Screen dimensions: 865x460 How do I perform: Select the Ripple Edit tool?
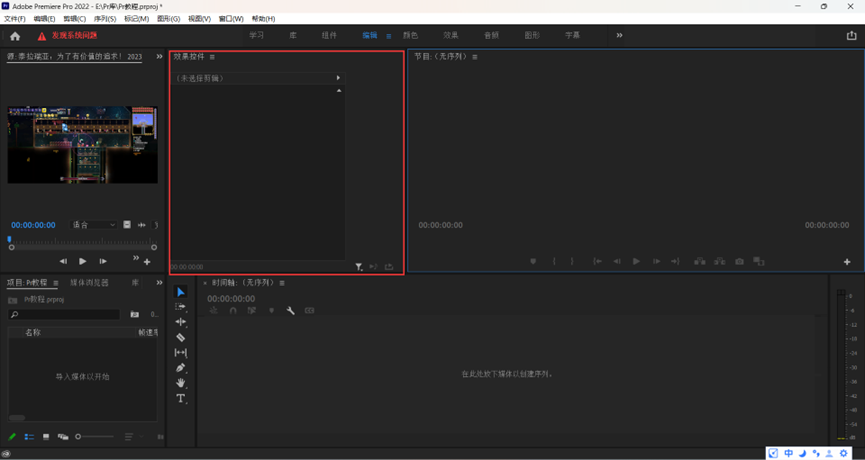pyautogui.click(x=181, y=322)
